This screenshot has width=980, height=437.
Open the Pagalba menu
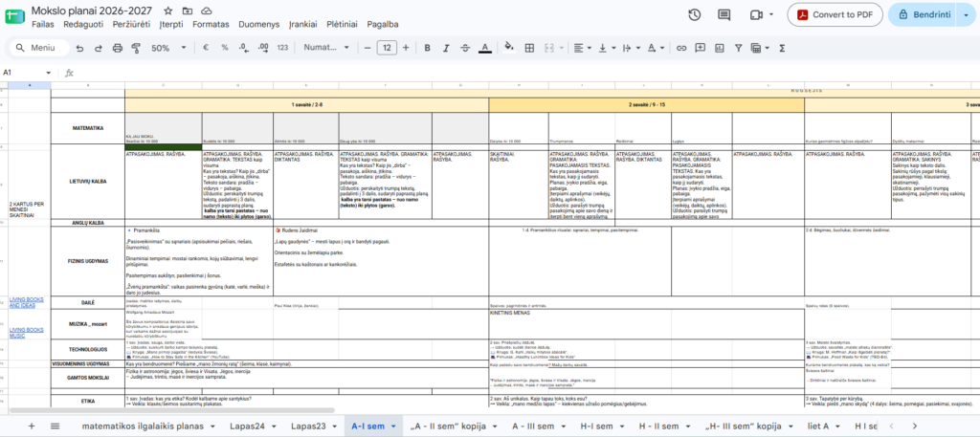tap(383, 24)
